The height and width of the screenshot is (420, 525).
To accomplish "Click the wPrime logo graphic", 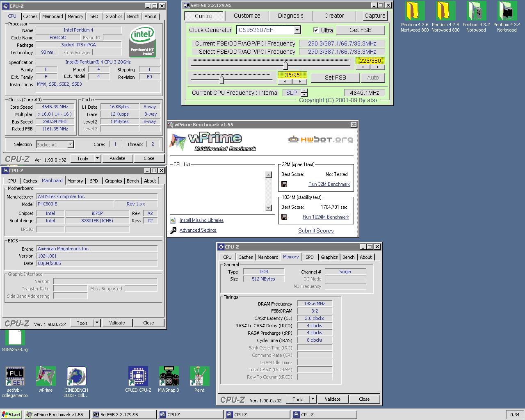I will 212,142.
